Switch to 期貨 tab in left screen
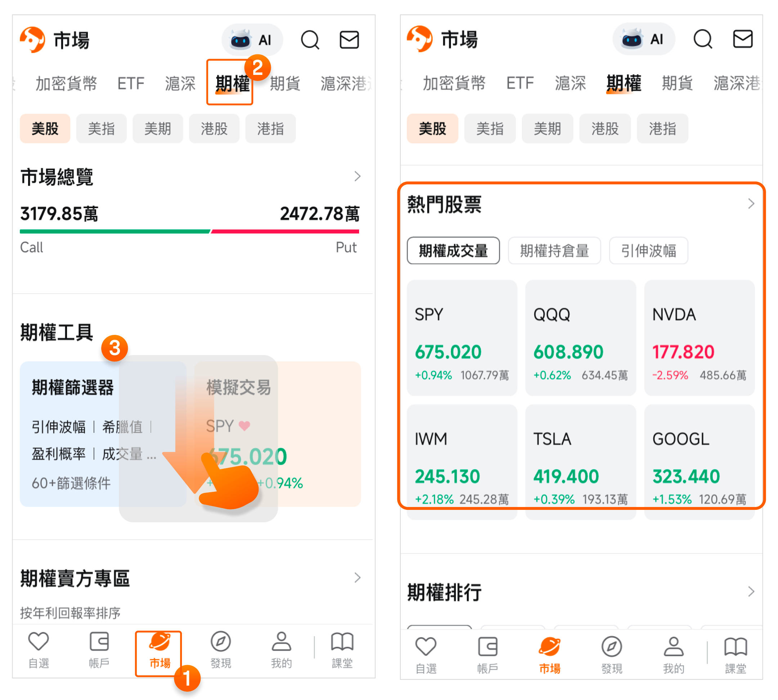This screenshot has width=778, height=700. [x=285, y=83]
